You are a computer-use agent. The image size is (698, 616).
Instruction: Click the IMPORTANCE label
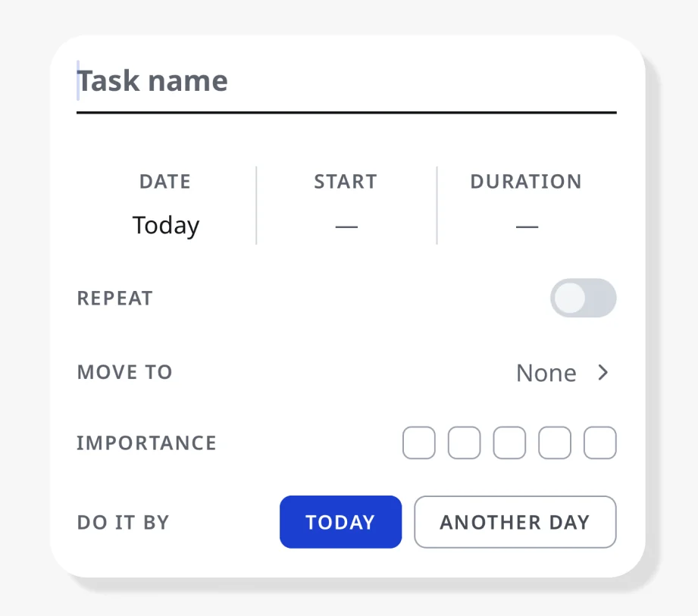(x=146, y=442)
